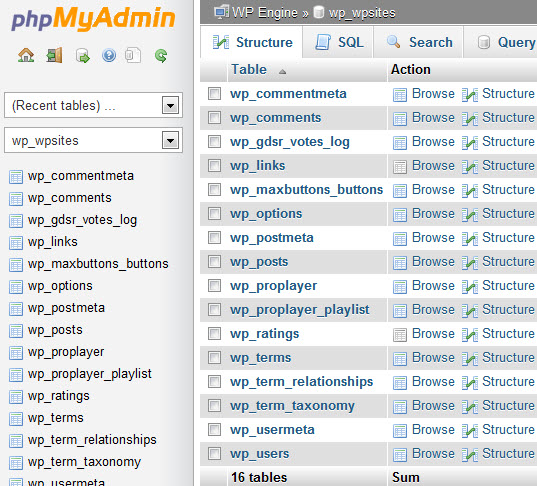Screen dimensions: 537x486
Task: Open the Search tab
Action: pyautogui.click(x=419, y=42)
